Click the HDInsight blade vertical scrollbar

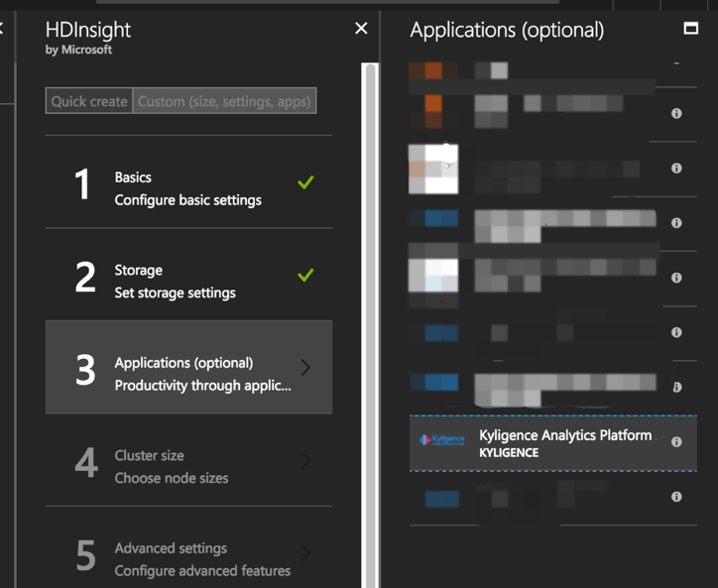coord(371,297)
